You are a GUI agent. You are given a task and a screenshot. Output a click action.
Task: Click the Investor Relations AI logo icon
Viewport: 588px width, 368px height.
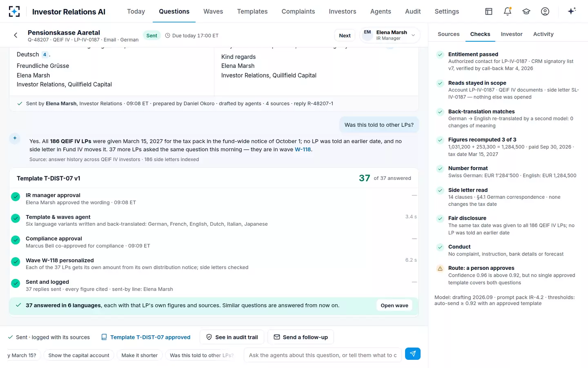coord(14,11)
